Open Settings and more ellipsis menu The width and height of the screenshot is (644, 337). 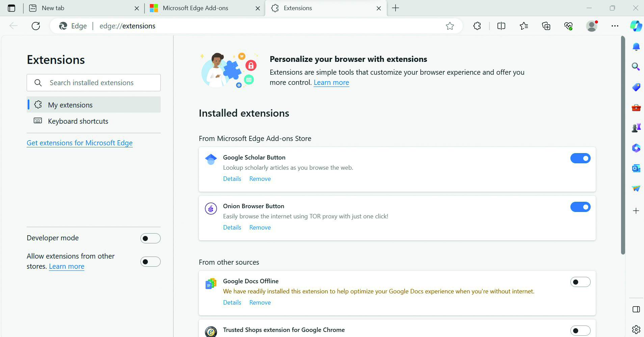tap(615, 26)
